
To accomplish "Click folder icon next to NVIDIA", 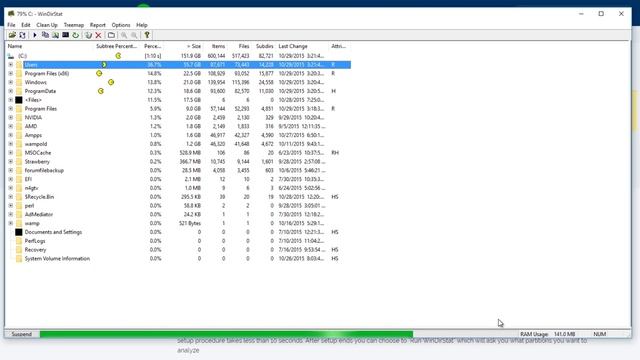I will point(19,118).
